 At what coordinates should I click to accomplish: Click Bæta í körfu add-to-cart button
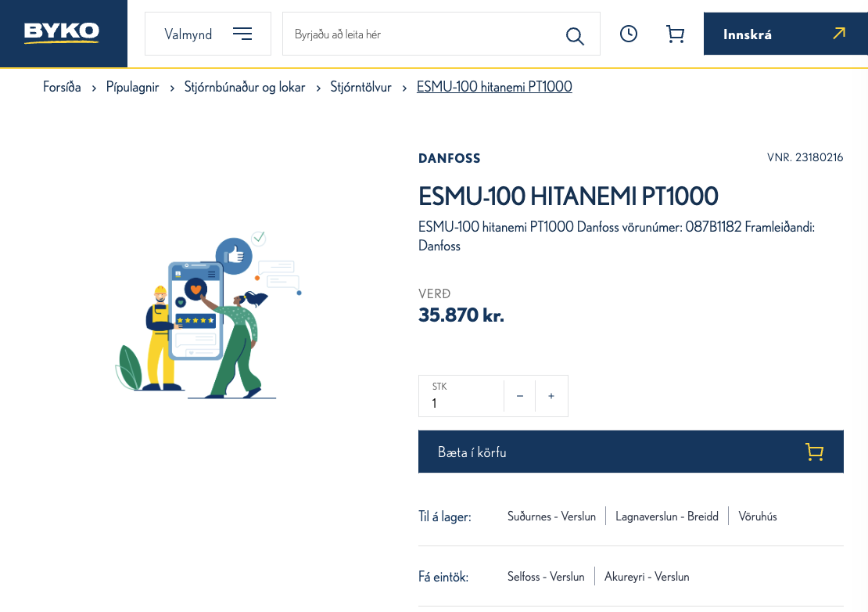click(x=630, y=452)
